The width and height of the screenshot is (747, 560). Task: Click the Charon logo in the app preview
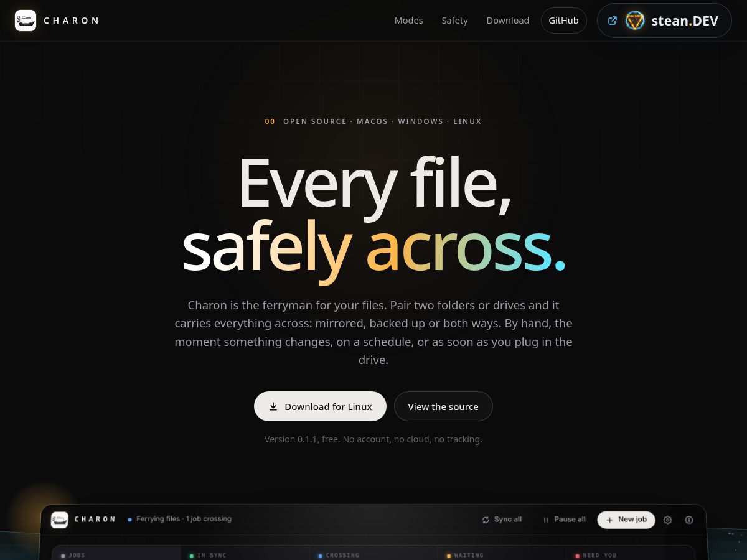click(x=60, y=520)
